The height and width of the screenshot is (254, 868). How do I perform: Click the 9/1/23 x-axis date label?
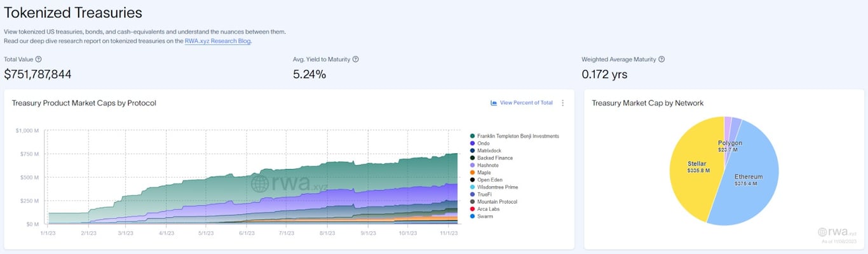367,233
